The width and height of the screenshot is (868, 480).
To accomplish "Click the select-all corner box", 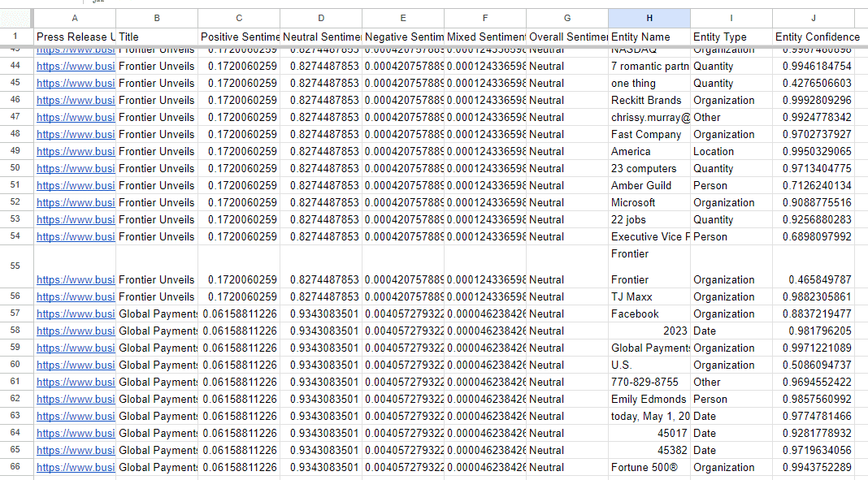I will click(x=16, y=18).
